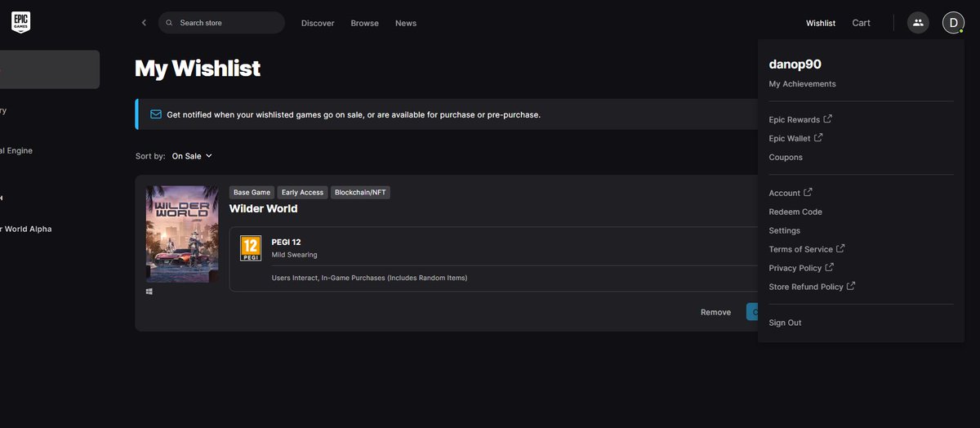Click external link icon beside Store Refund Policy
This screenshot has height=428, width=980.
click(x=851, y=287)
